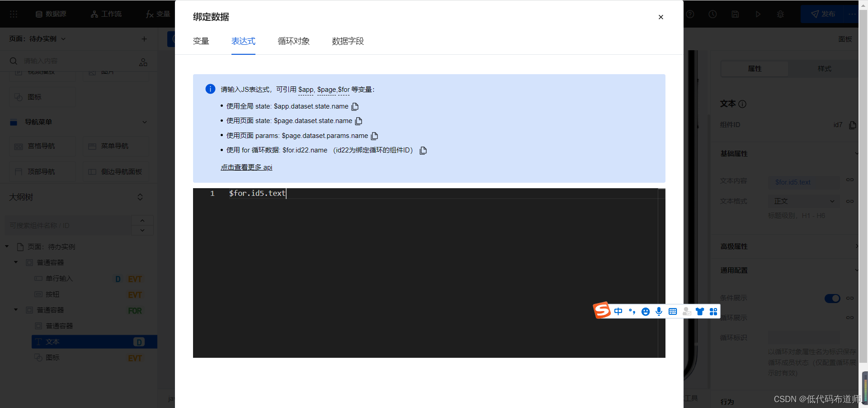The width and height of the screenshot is (868, 408).
Task: Open the 文本格式 dropdown showing 正文
Action: point(804,201)
